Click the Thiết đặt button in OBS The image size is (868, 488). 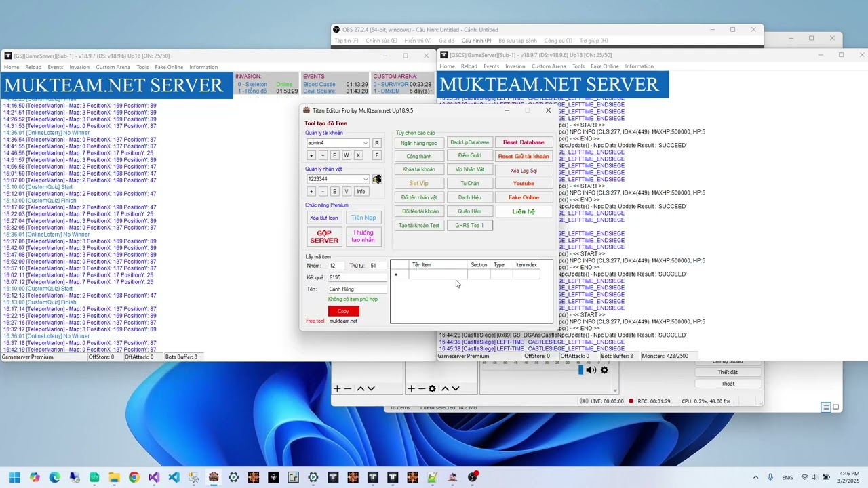coord(728,372)
